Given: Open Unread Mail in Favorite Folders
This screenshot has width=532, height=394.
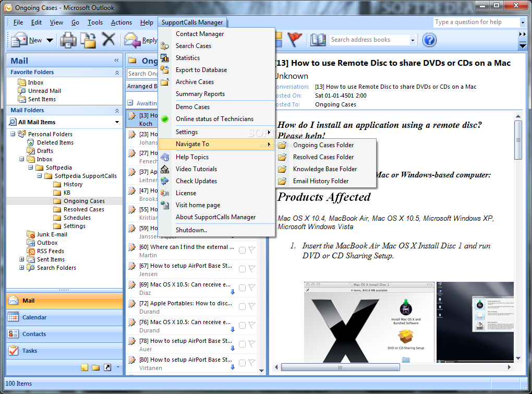Looking at the screenshot, I should [x=44, y=91].
